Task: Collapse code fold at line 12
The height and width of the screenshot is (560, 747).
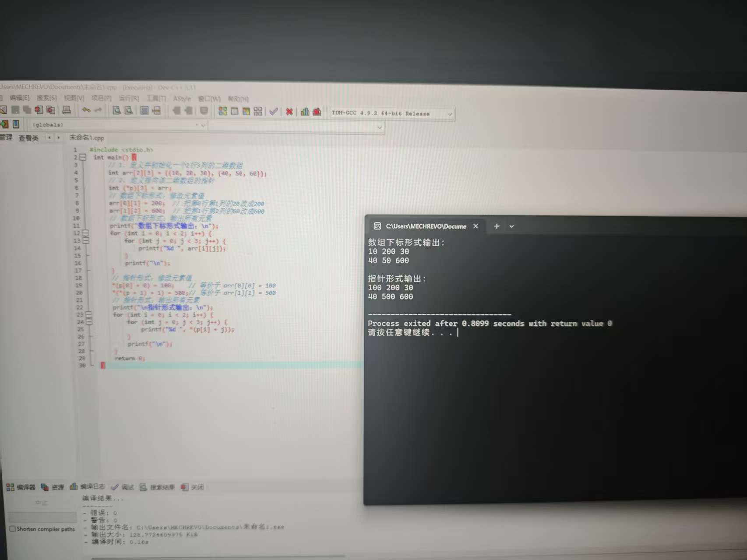Action: [x=85, y=233]
